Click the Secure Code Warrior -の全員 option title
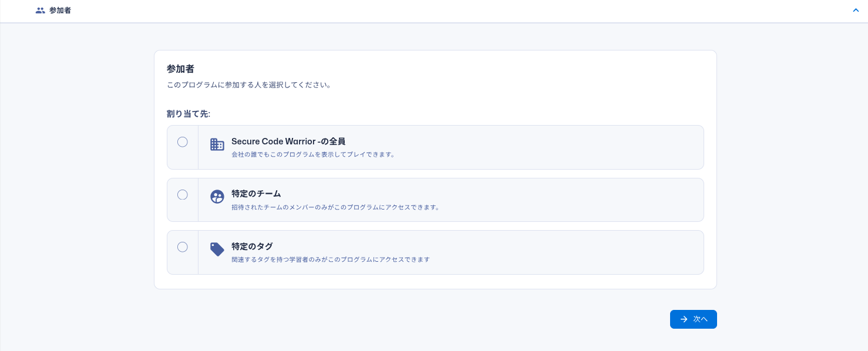Image resolution: width=868 pixels, height=351 pixels. (x=288, y=141)
